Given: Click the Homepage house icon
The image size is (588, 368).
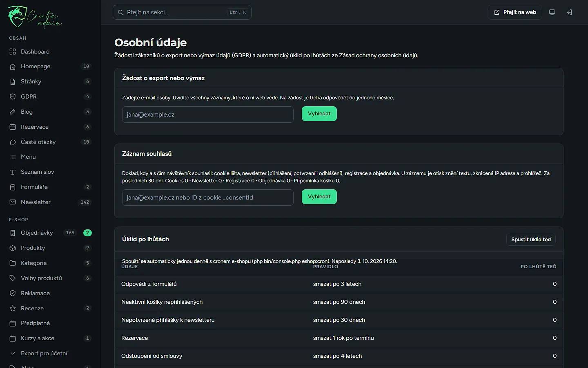Looking at the screenshot, I should pyautogui.click(x=13, y=67).
